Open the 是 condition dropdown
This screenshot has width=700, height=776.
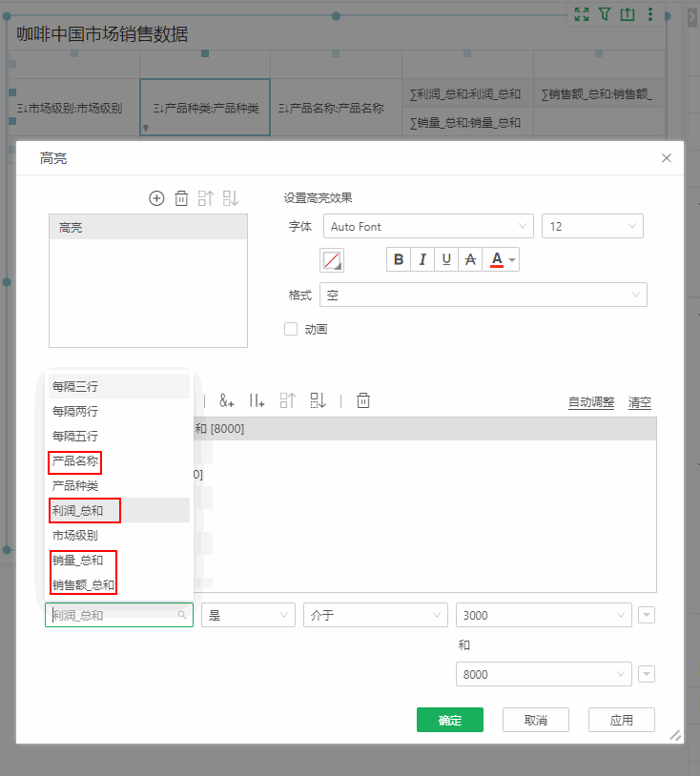(248, 615)
